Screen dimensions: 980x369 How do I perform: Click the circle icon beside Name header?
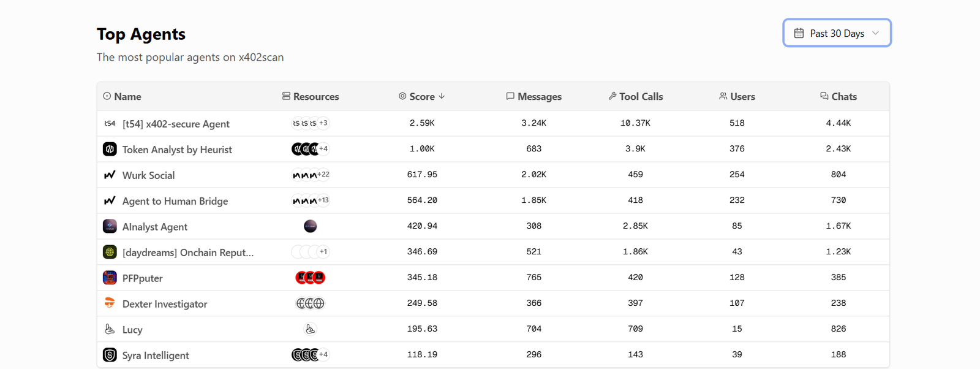pos(107,96)
